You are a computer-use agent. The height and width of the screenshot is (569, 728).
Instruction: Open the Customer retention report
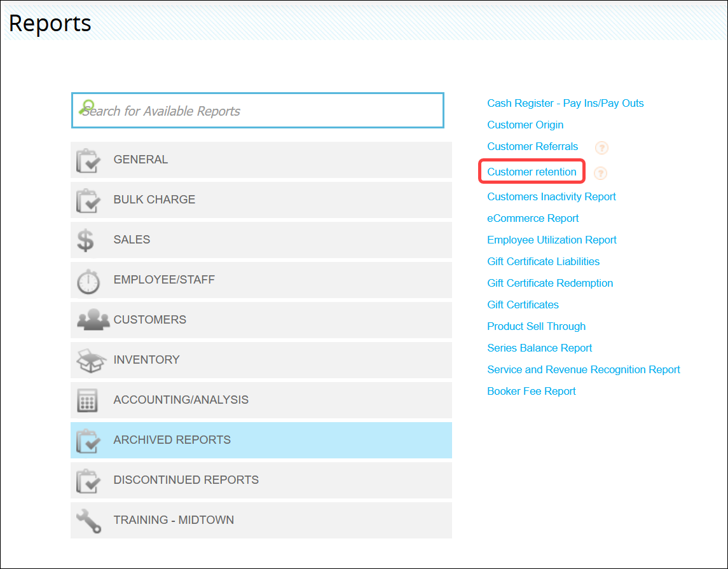click(x=532, y=172)
